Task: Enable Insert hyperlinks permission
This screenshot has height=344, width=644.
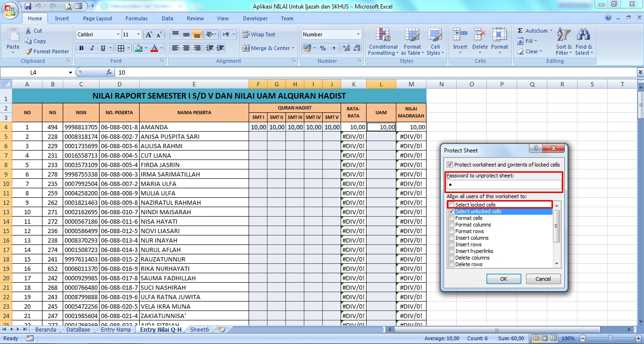Action: 452,251
